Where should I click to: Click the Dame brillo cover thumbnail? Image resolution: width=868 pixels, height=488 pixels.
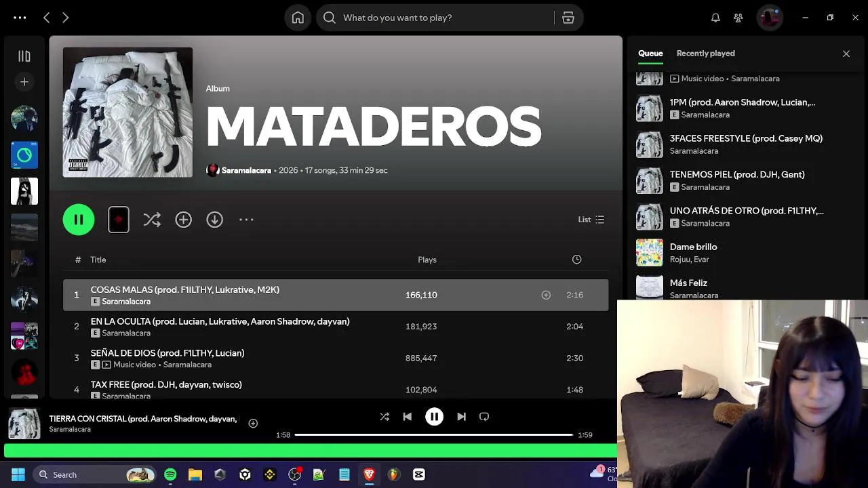[x=650, y=253]
